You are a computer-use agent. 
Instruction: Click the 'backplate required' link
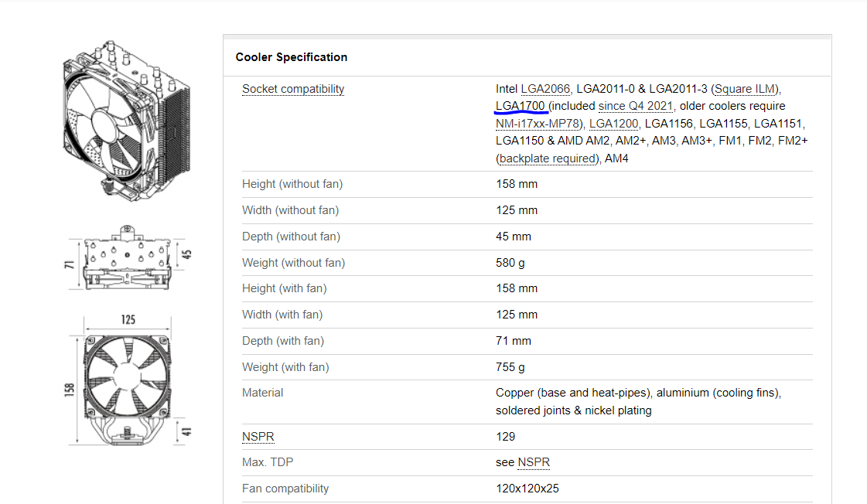click(548, 158)
